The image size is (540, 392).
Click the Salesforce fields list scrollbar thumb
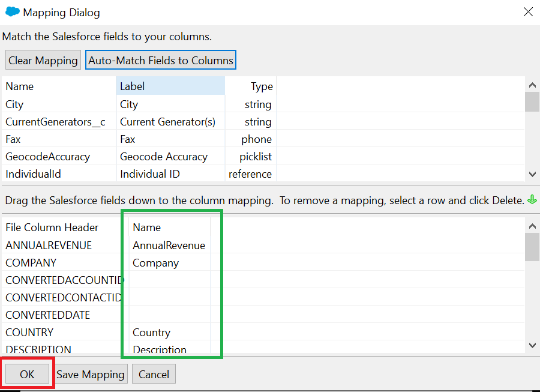[x=532, y=101]
